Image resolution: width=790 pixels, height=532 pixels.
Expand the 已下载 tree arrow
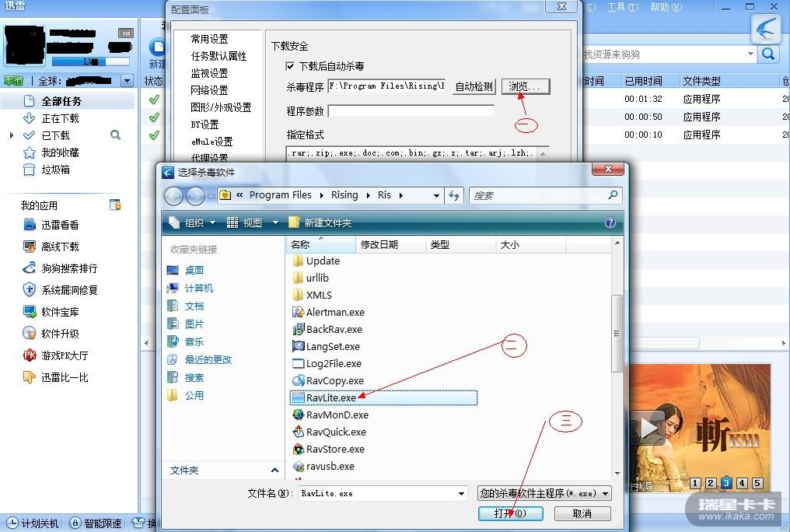tap(11, 135)
